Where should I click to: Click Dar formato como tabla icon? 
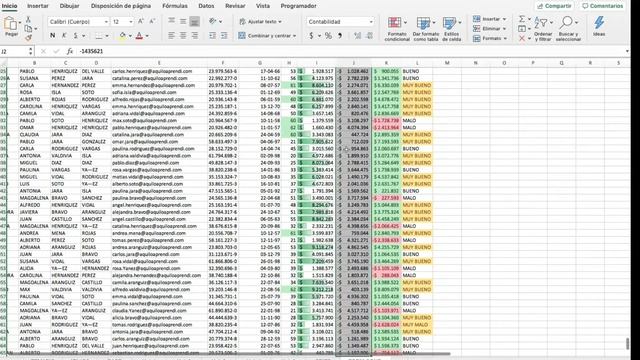[x=423, y=23]
